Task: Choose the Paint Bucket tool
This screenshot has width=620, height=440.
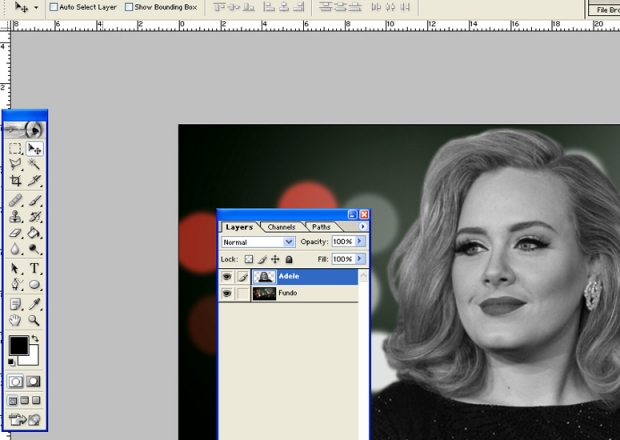Action: point(35,233)
